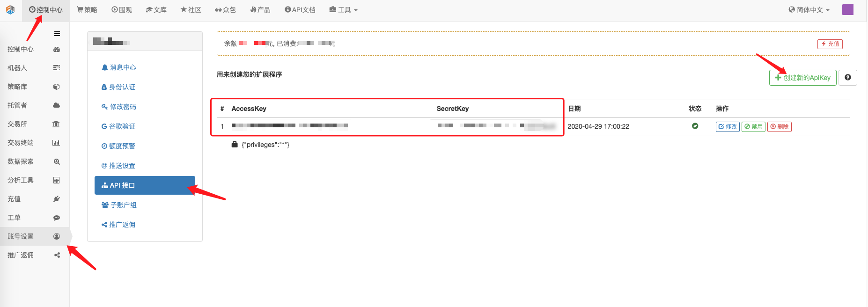
Task: Click the lock icon beside privileges text
Action: (235, 144)
